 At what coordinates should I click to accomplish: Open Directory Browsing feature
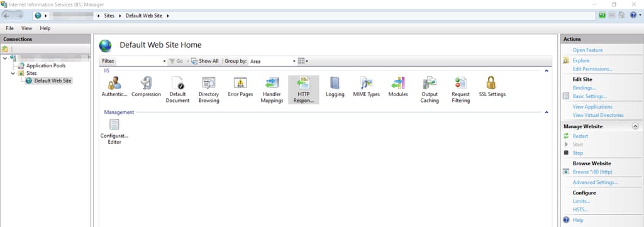pyautogui.click(x=209, y=90)
